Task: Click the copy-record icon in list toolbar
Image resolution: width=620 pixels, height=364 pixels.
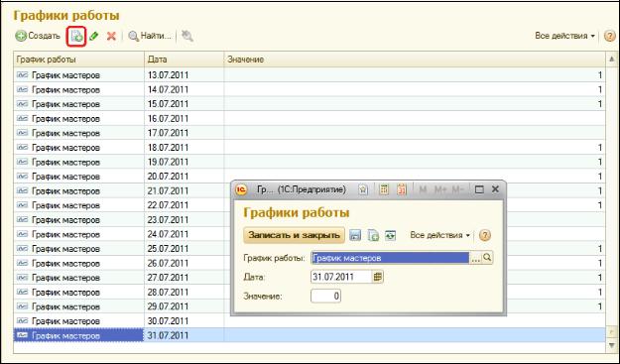Action: pyautogui.click(x=76, y=37)
